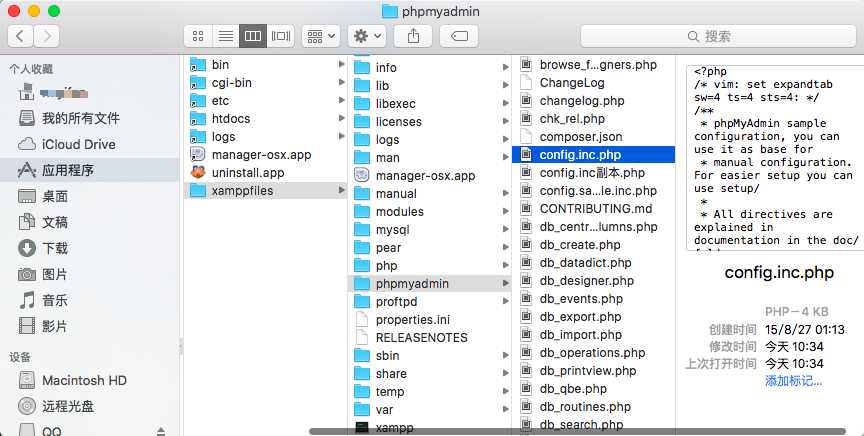This screenshot has width=864, height=436.
Task: Click the config.inc.php file icon
Action: [x=526, y=154]
